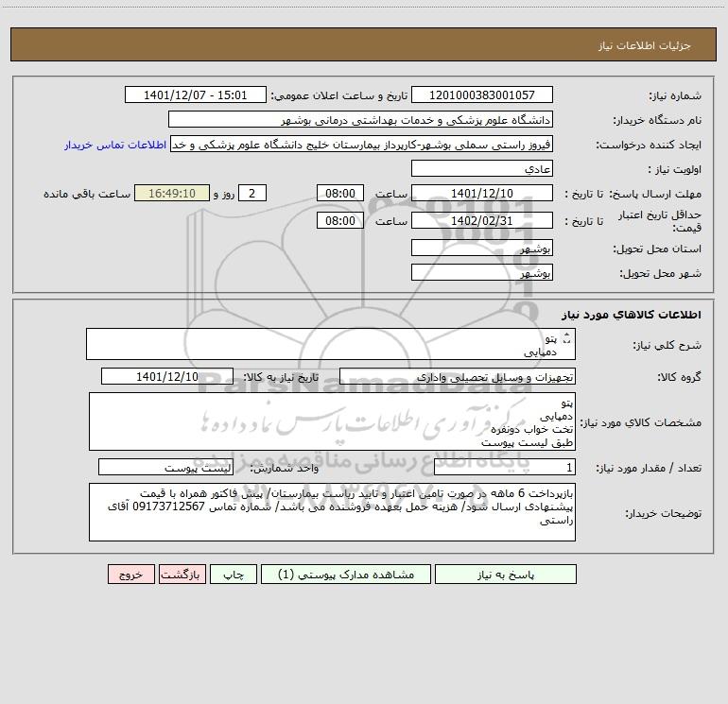This screenshot has width=728, height=704.
Task: Click the goods need date 1401/12/10 field
Action: pyautogui.click(x=167, y=376)
